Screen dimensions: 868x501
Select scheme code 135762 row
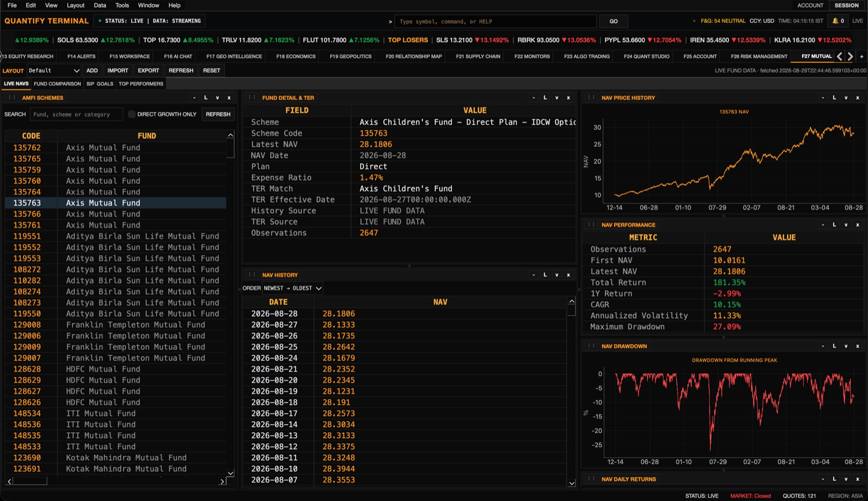[116, 147]
